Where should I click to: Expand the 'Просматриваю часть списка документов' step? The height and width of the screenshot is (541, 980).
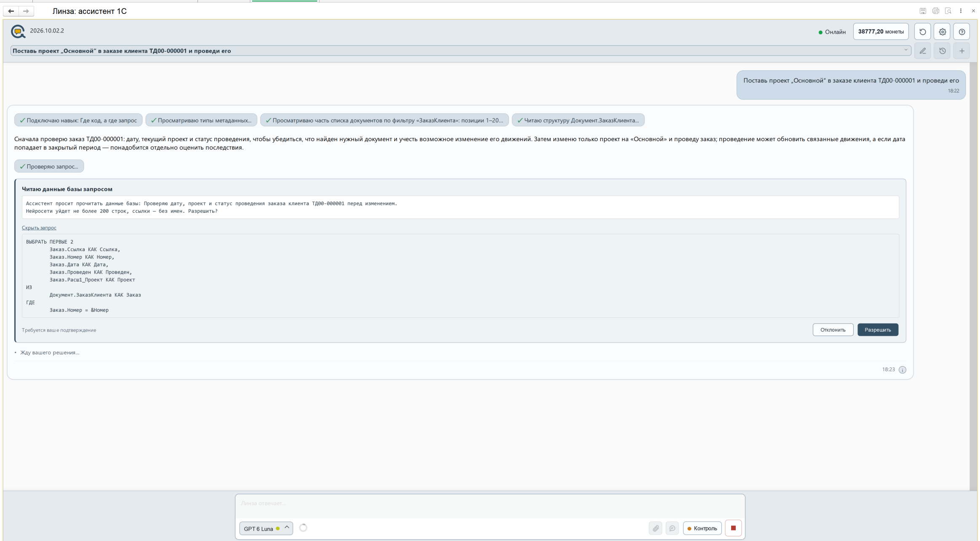coord(384,120)
